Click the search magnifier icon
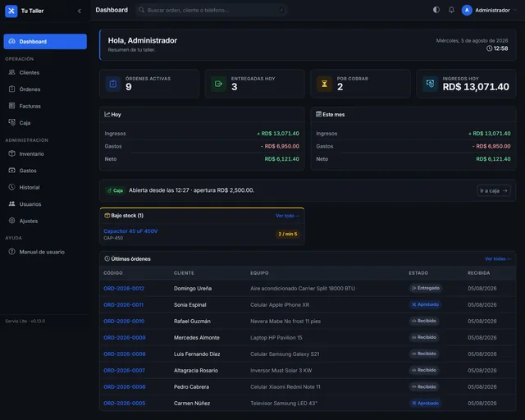Screen dimensions: 525x420 pyautogui.click(x=142, y=10)
